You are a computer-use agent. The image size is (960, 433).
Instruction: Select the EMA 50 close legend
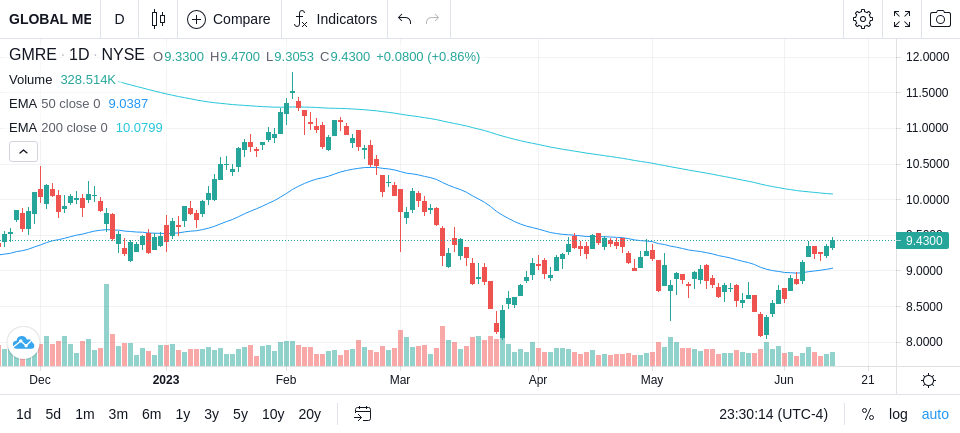[54, 104]
